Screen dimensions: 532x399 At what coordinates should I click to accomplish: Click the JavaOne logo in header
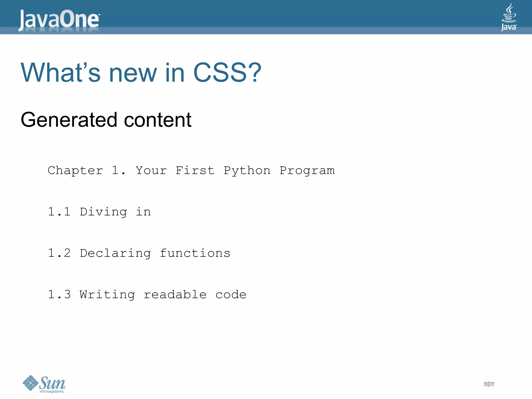[x=59, y=19]
